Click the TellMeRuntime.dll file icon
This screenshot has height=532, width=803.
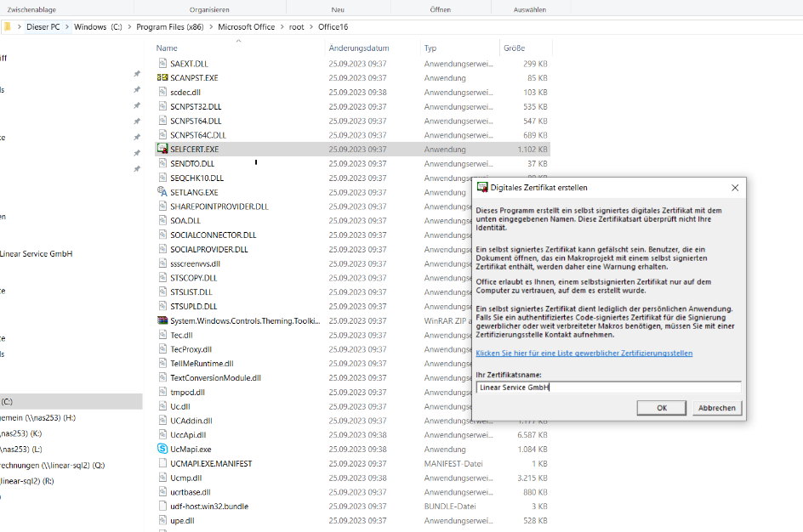tap(162, 363)
